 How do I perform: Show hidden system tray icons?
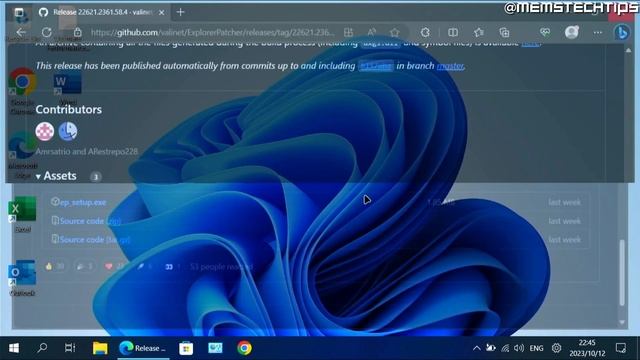[476, 348]
